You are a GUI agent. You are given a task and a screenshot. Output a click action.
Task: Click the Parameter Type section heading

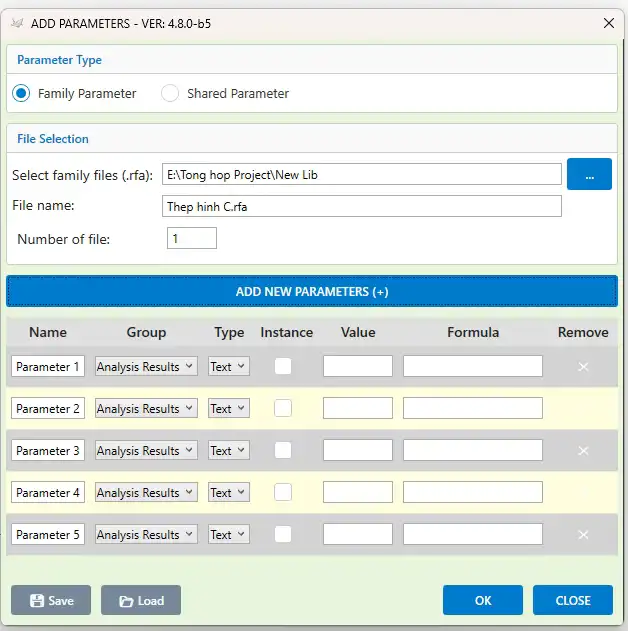tap(59, 60)
